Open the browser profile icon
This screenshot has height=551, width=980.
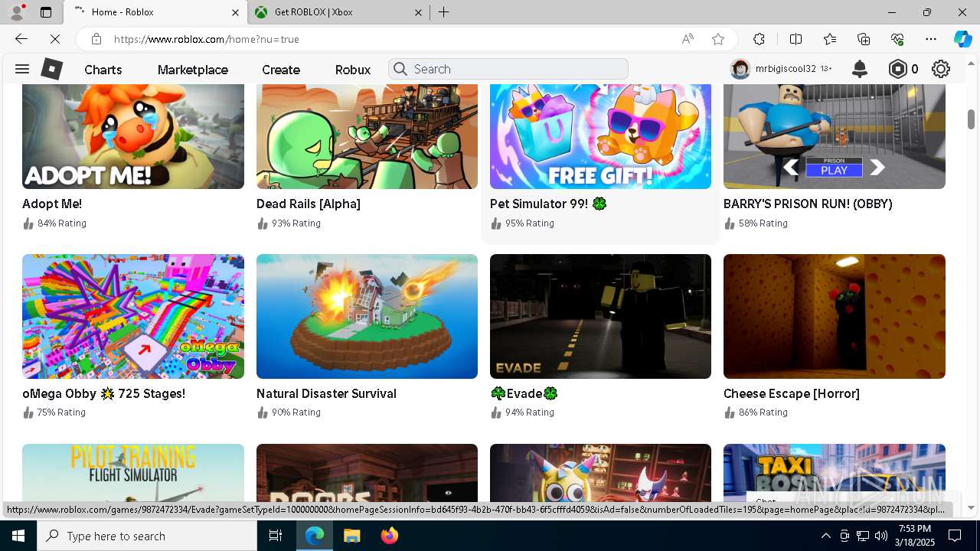click(17, 12)
